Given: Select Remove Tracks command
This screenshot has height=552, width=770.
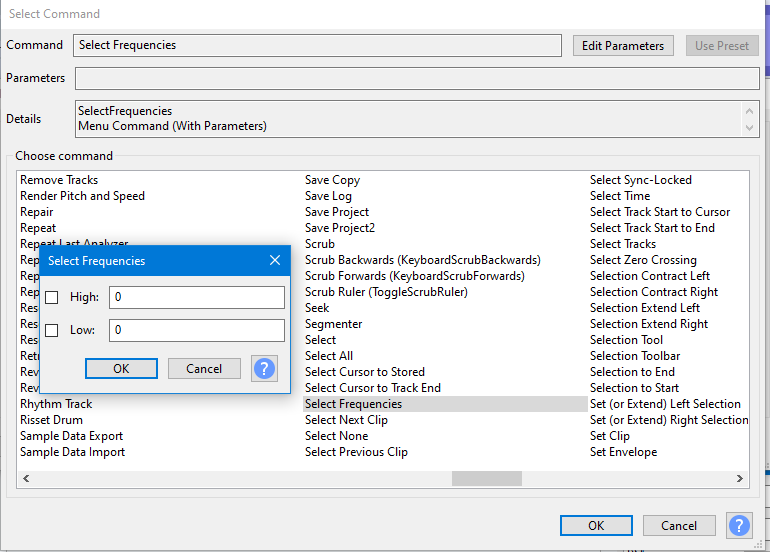Looking at the screenshot, I should pos(59,180).
